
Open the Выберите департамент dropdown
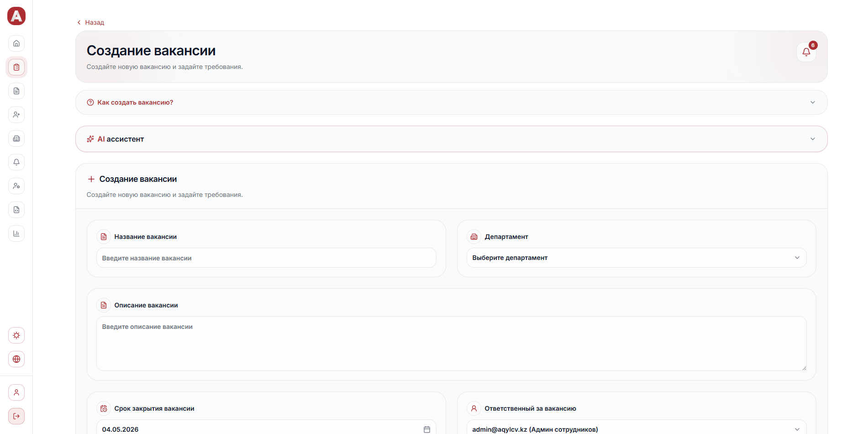coord(637,258)
